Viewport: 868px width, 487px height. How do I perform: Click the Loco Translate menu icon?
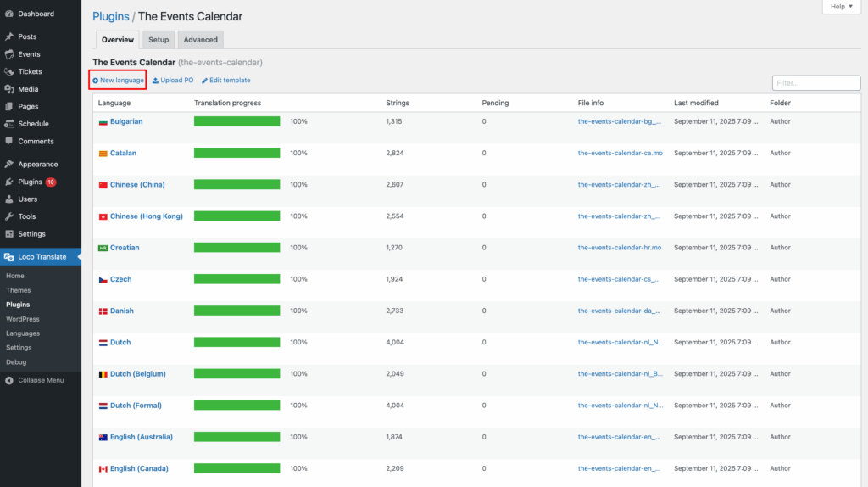(8, 256)
